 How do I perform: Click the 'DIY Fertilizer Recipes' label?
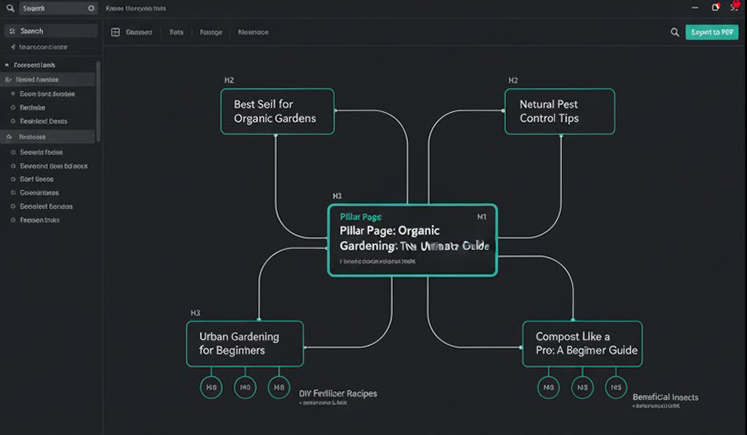[x=338, y=394]
